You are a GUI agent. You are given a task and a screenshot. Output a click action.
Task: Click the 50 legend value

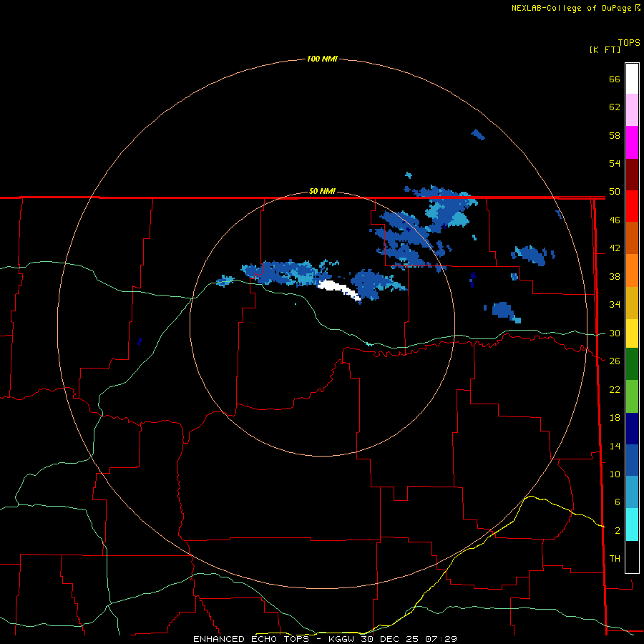(x=615, y=192)
